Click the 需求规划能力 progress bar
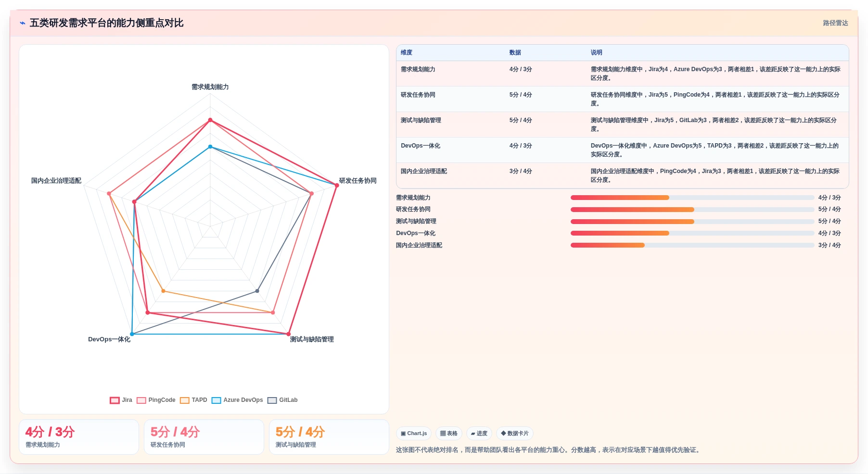Viewport: 868px width, 474px height. (692, 198)
